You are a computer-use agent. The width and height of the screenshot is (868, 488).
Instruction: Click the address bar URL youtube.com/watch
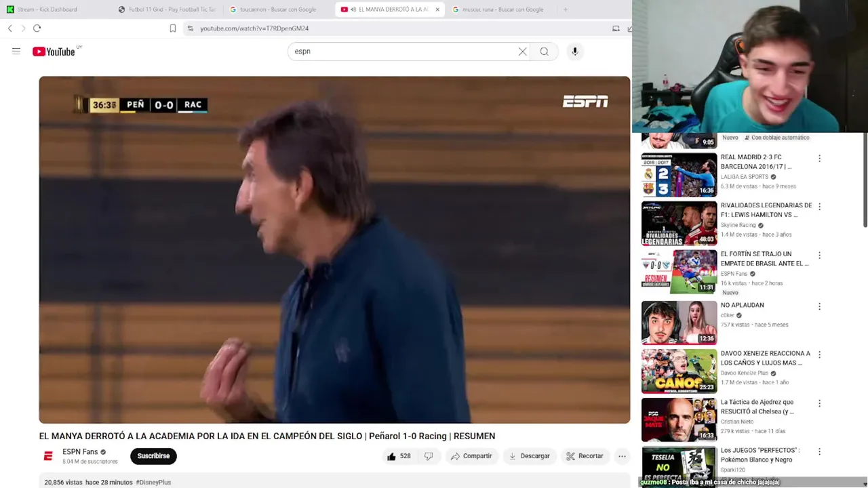pyautogui.click(x=254, y=28)
